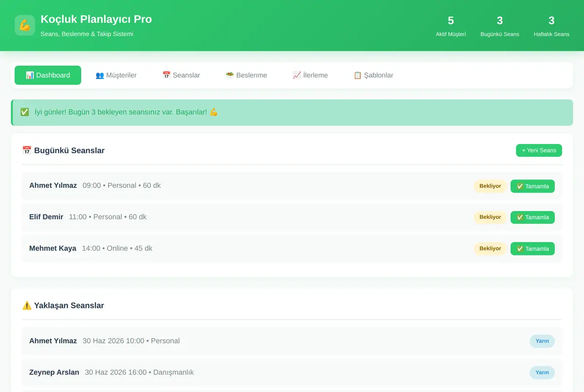Click the subtitle "Seans, Beslenme & Takip Sistemi"
The width and height of the screenshot is (584, 392).
click(x=87, y=34)
